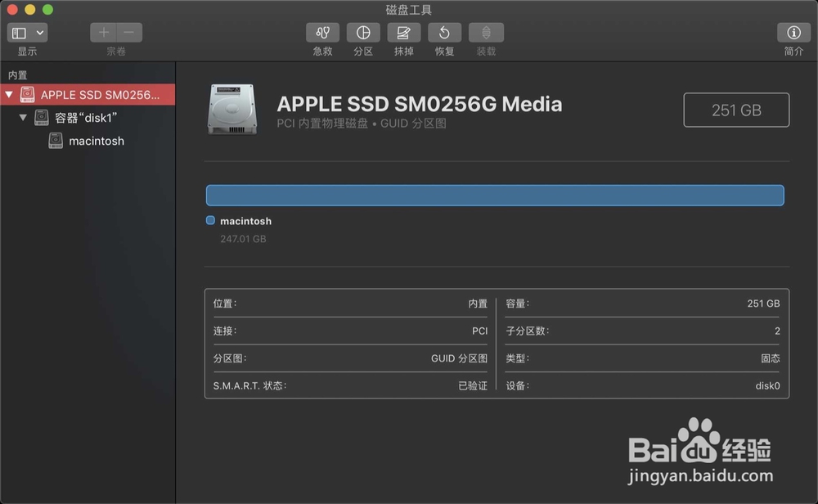Click the 251 GB value in 容量 row
Image resolution: width=818 pixels, height=504 pixels.
click(763, 304)
